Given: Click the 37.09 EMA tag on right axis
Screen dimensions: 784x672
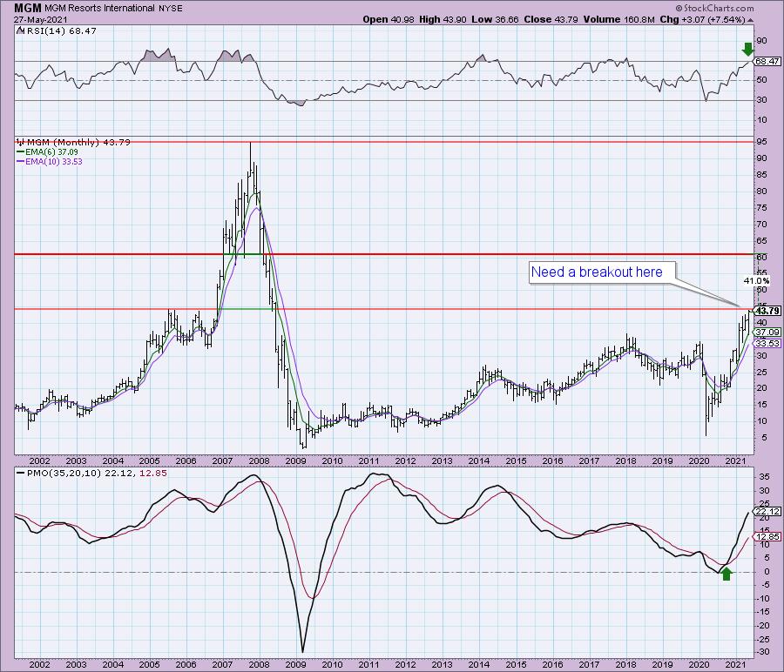Looking at the screenshot, I should click(767, 332).
